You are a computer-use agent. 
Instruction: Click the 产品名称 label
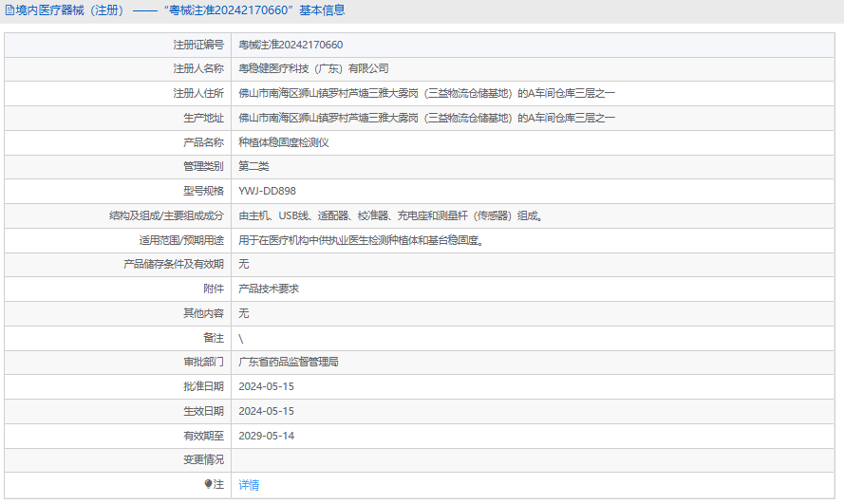(203, 142)
